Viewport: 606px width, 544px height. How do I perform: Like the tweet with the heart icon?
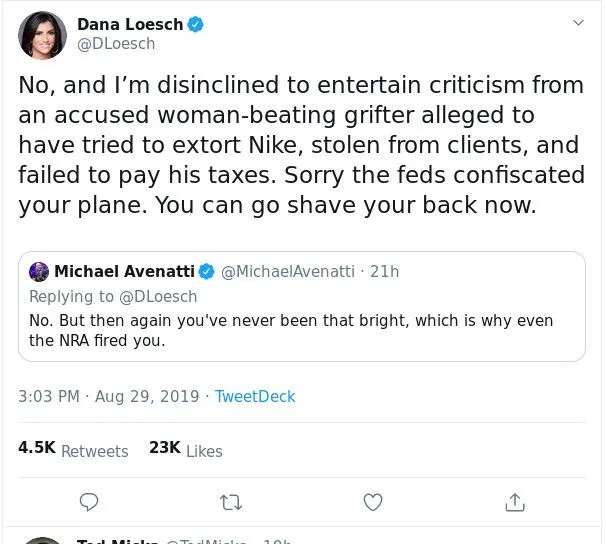(373, 501)
